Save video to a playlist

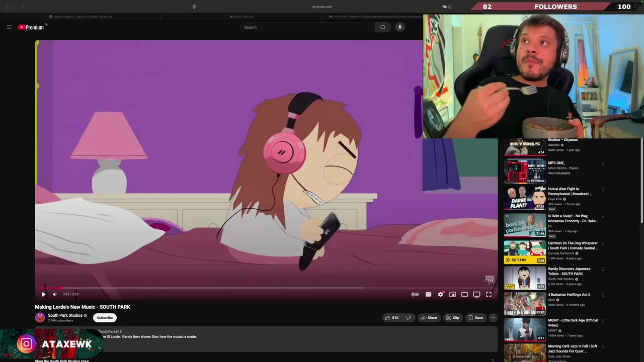click(475, 318)
